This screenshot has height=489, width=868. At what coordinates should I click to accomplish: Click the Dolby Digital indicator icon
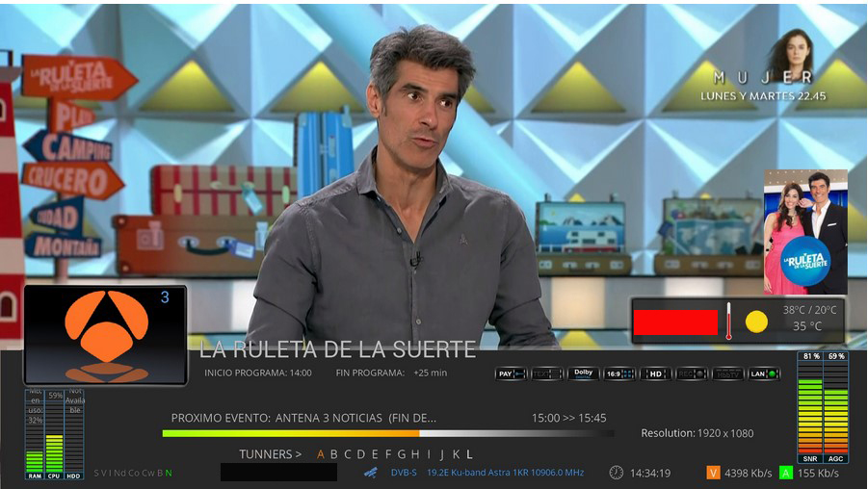point(583,373)
